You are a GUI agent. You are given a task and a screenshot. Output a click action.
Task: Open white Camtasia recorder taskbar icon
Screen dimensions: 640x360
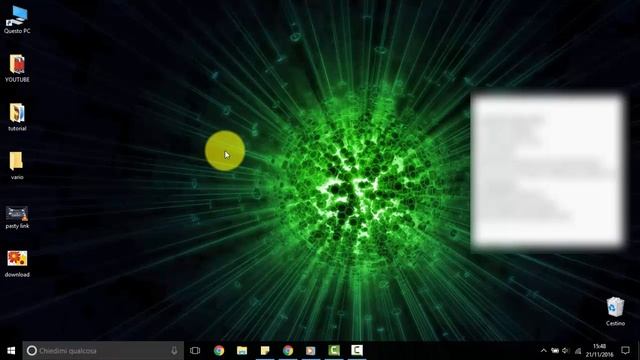(x=357, y=351)
